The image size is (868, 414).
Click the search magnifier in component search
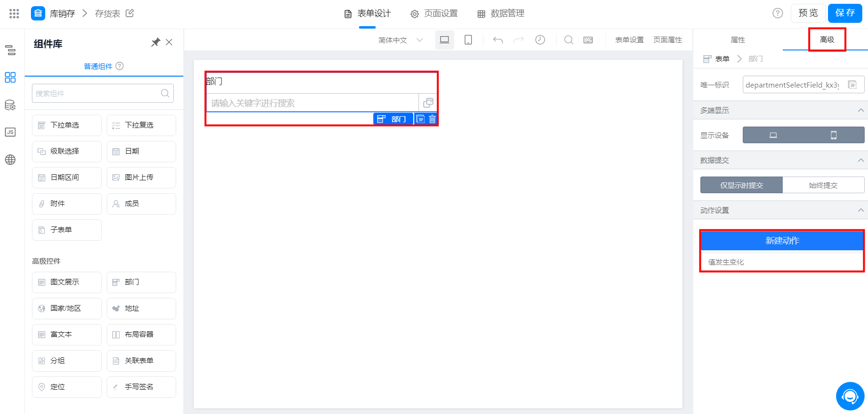(165, 93)
